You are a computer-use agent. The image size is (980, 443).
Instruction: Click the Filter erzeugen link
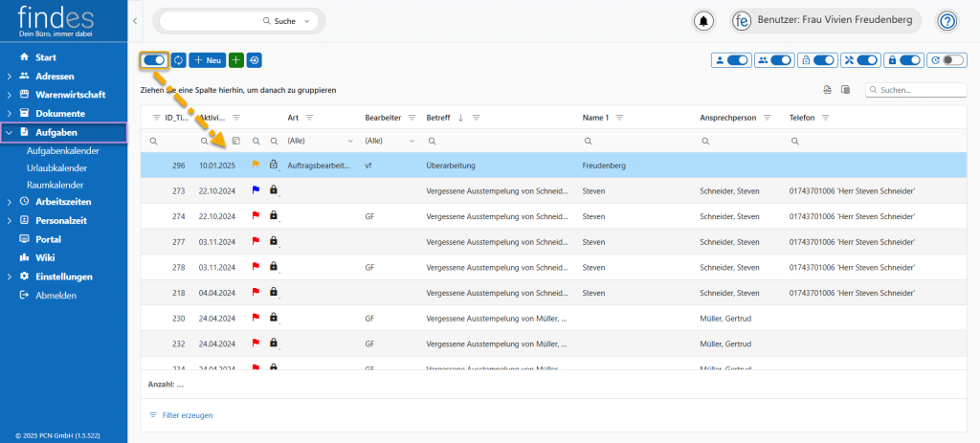pyautogui.click(x=188, y=415)
